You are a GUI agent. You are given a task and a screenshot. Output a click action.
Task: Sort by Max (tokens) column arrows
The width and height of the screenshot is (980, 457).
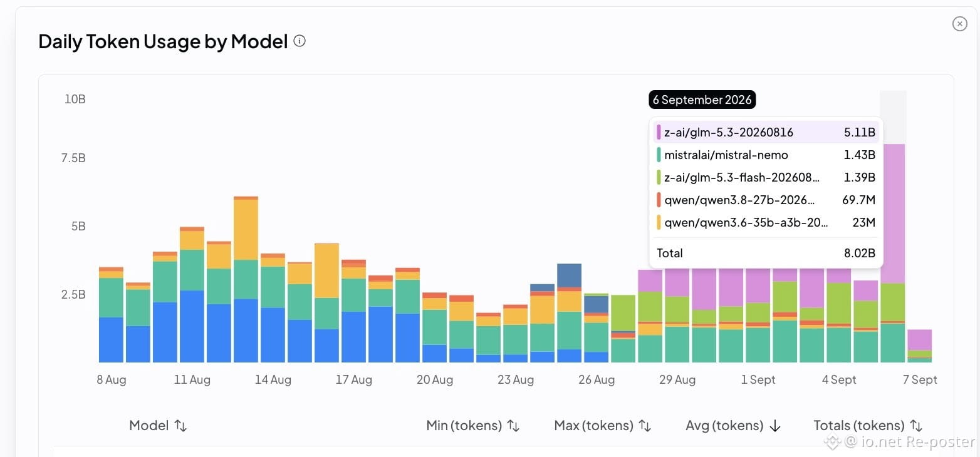645,426
